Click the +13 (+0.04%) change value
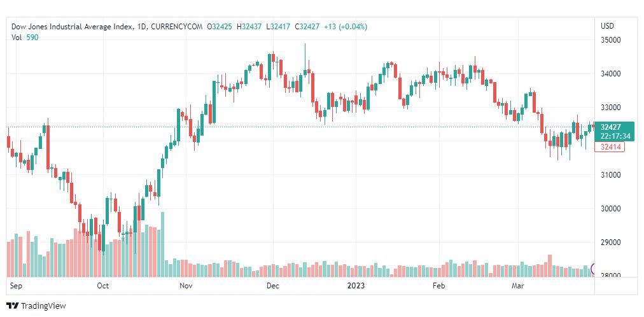644x317 pixels. tap(346, 27)
